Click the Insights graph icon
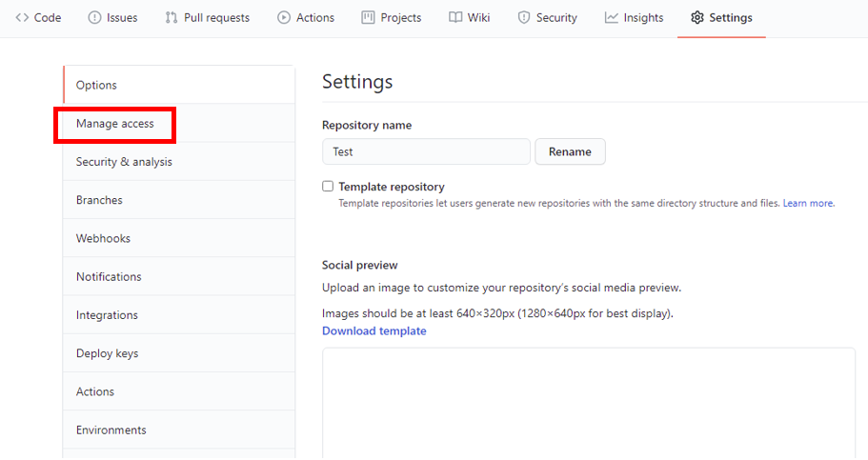The width and height of the screenshot is (868, 460). pos(612,18)
